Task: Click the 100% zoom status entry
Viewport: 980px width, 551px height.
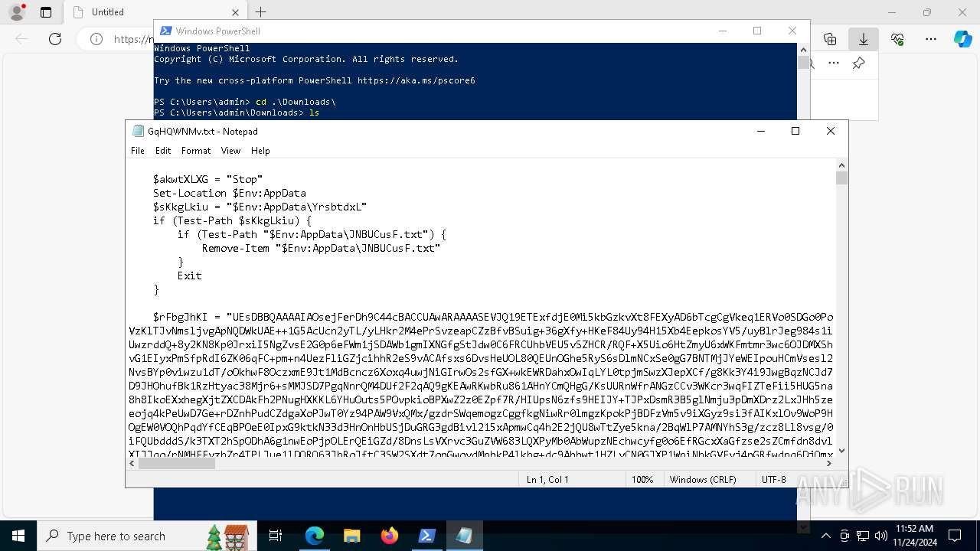Action: 642,479
